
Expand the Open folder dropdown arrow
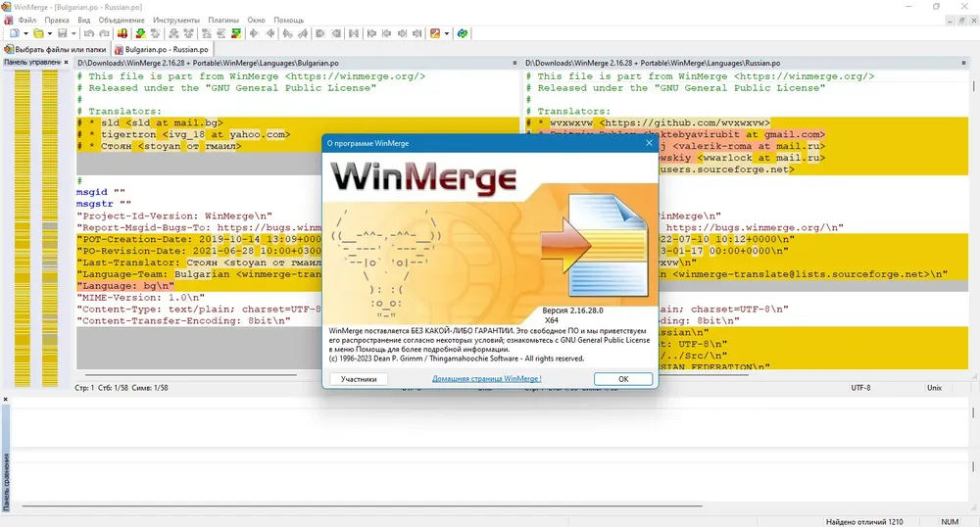(49, 33)
